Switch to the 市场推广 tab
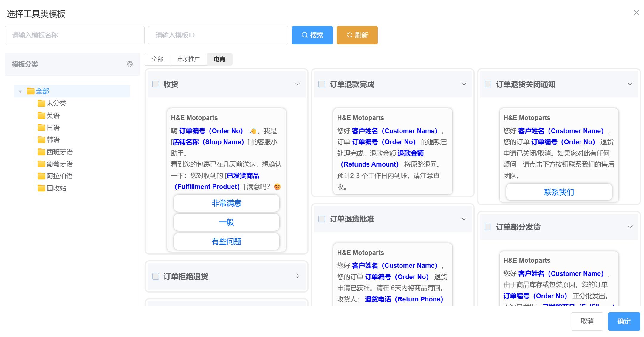Viewport: 644px width, 337px height. click(x=188, y=59)
